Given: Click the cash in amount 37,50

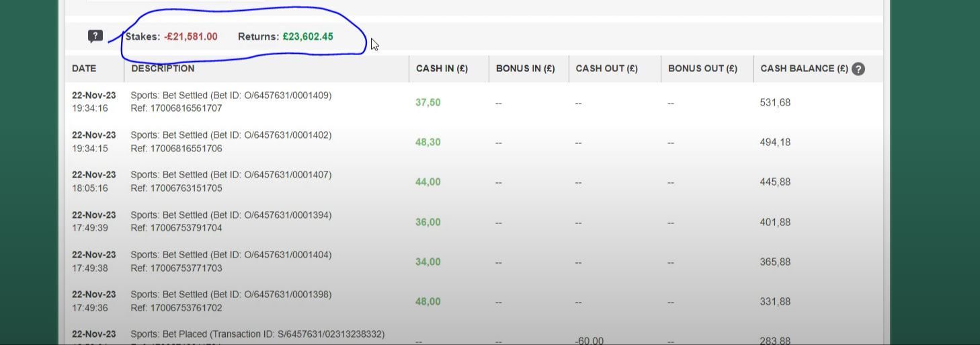Looking at the screenshot, I should (x=428, y=102).
